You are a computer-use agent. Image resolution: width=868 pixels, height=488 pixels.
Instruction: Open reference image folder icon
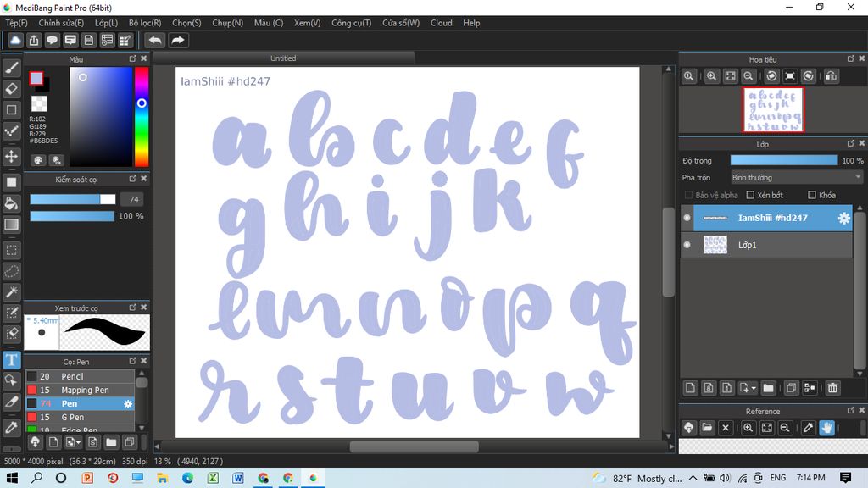point(707,428)
